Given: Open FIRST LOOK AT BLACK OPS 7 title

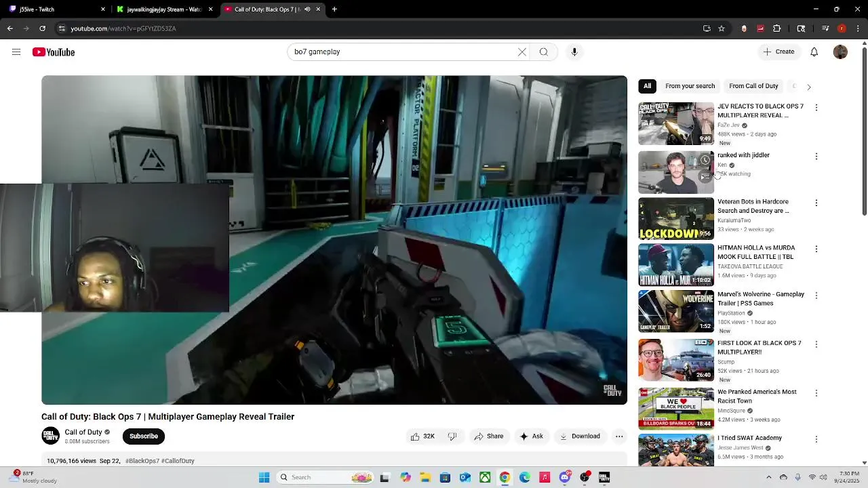Looking at the screenshot, I should click(759, 348).
